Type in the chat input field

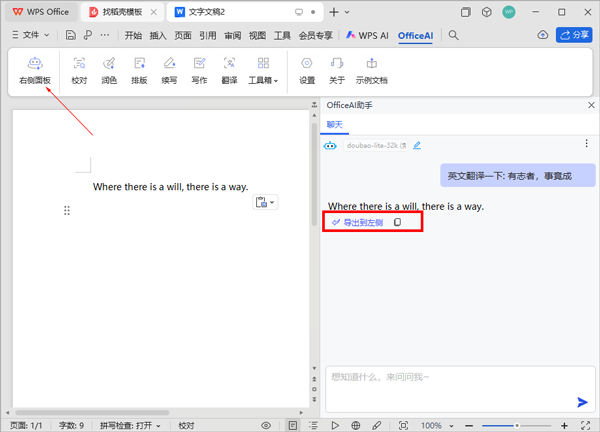(x=450, y=378)
